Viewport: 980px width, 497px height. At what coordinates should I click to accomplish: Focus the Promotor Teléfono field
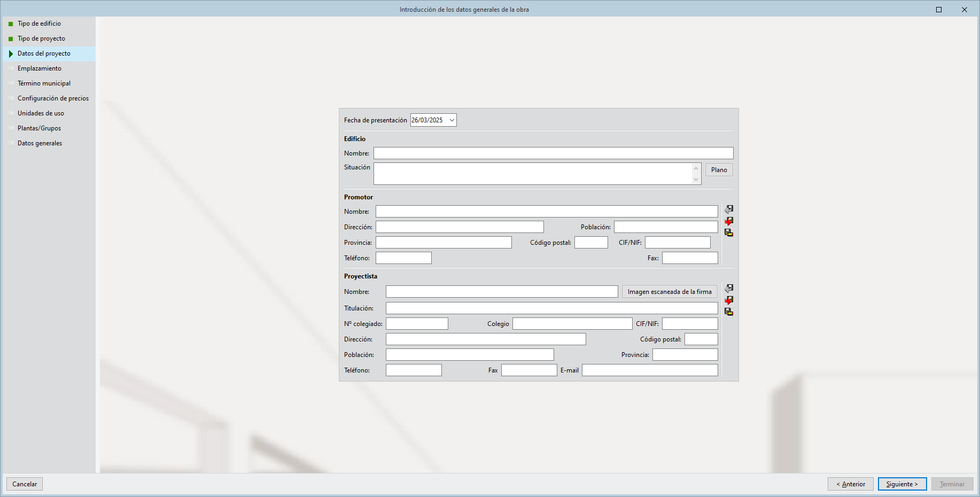click(x=403, y=258)
